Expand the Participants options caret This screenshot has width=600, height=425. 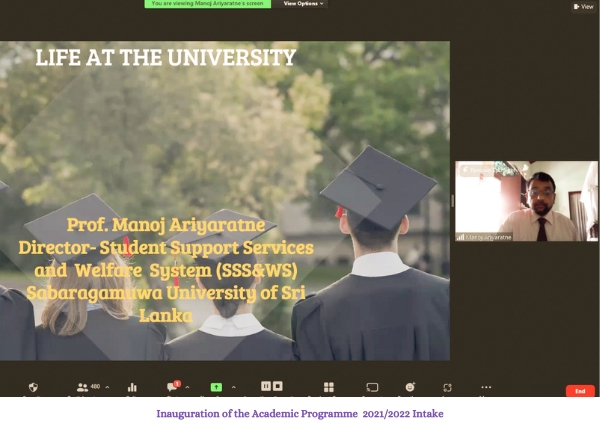pyautogui.click(x=108, y=388)
